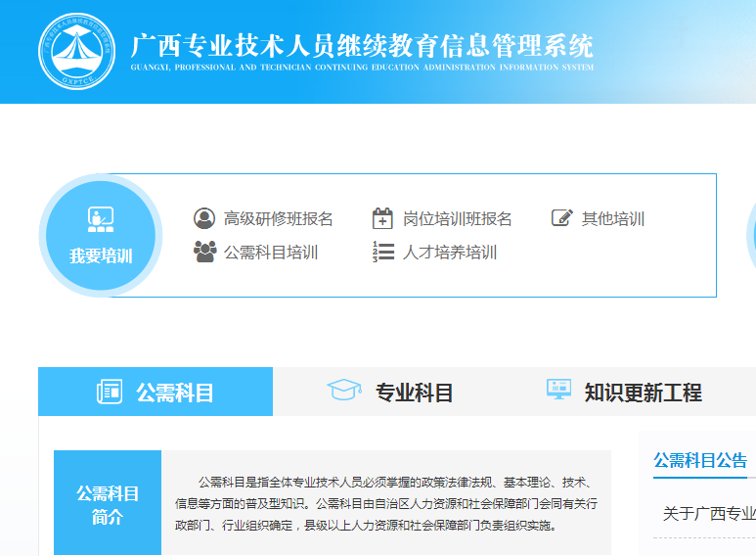Click the presenter icon above 我要培训

pyautogui.click(x=101, y=219)
